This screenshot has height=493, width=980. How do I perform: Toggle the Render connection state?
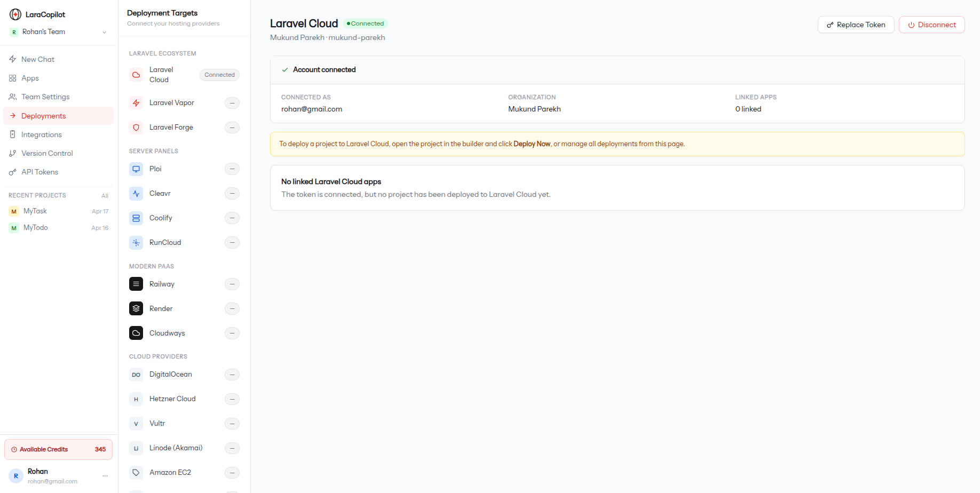coord(232,308)
